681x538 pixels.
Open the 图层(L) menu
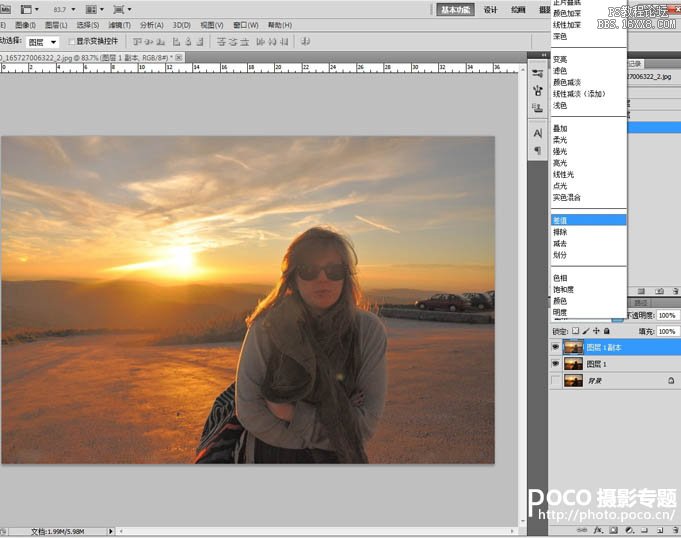pyautogui.click(x=56, y=25)
